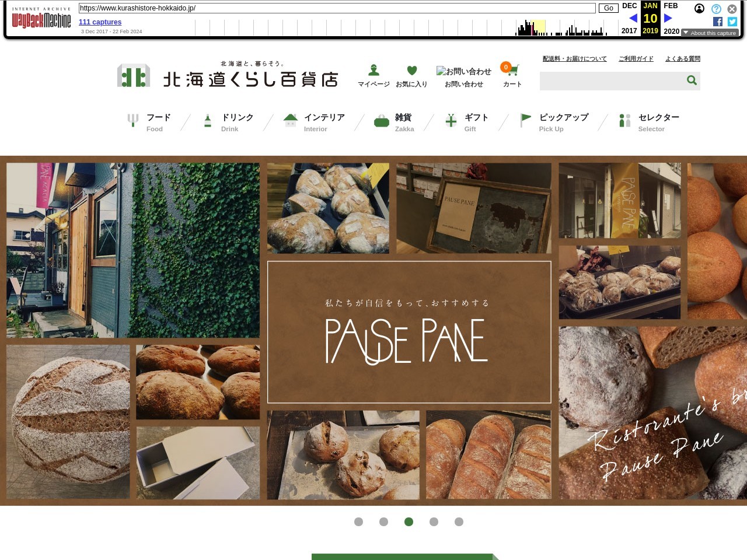Click the Gift ribbon icon
Viewport: 747px width, 560px height.
[x=451, y=120]
